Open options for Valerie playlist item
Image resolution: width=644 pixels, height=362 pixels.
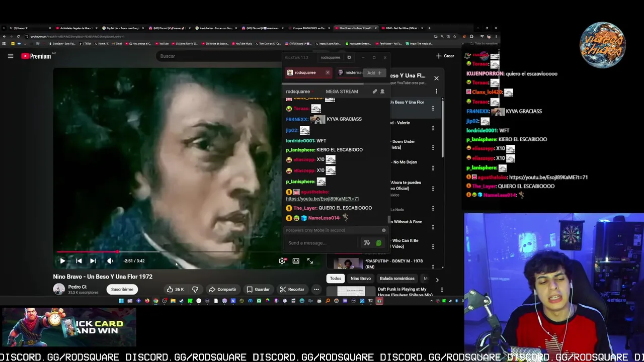(433, 128)
